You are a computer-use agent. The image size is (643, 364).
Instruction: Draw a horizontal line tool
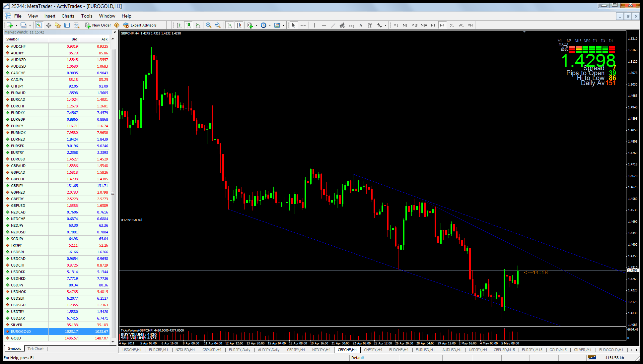click(323, 25)
